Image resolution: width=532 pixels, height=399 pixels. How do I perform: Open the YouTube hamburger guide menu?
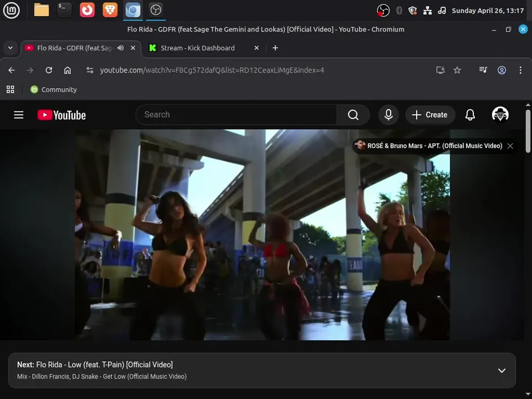[x=19, y=115]
